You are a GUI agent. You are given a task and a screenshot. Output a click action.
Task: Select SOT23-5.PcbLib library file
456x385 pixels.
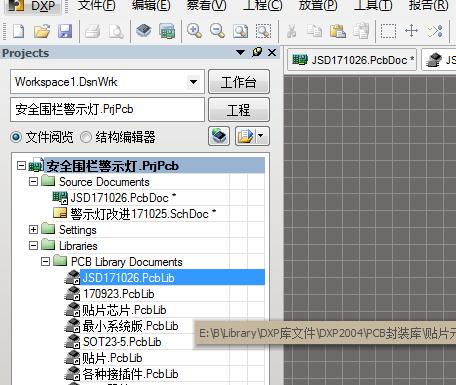pyautogui.click(x=122, y=342)
